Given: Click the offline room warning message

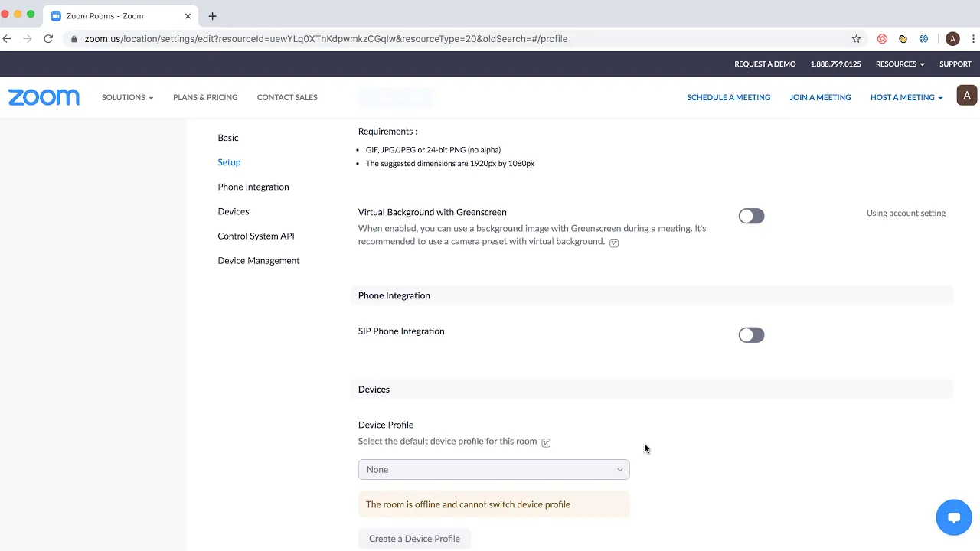Looking at the screenshot, I should point(494,505).
